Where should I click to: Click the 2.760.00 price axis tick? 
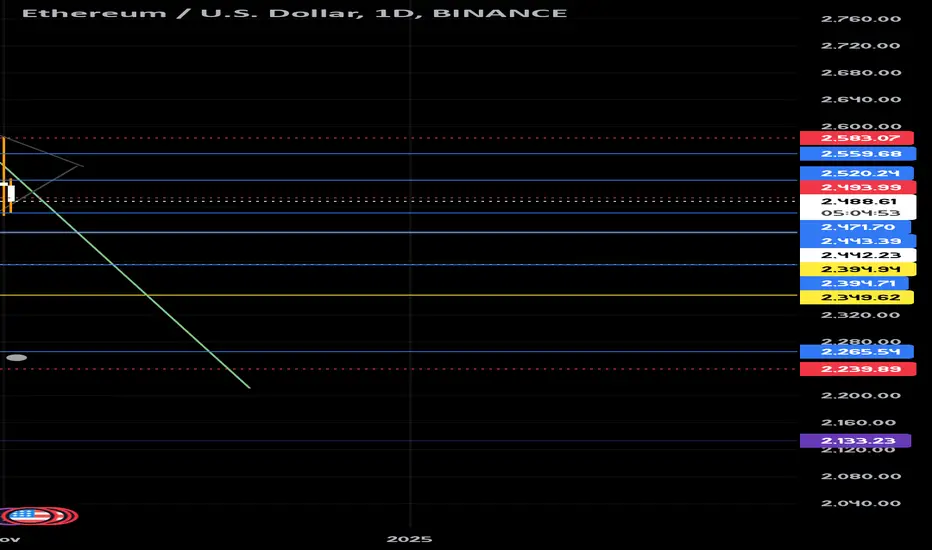(x=861, y=19)
